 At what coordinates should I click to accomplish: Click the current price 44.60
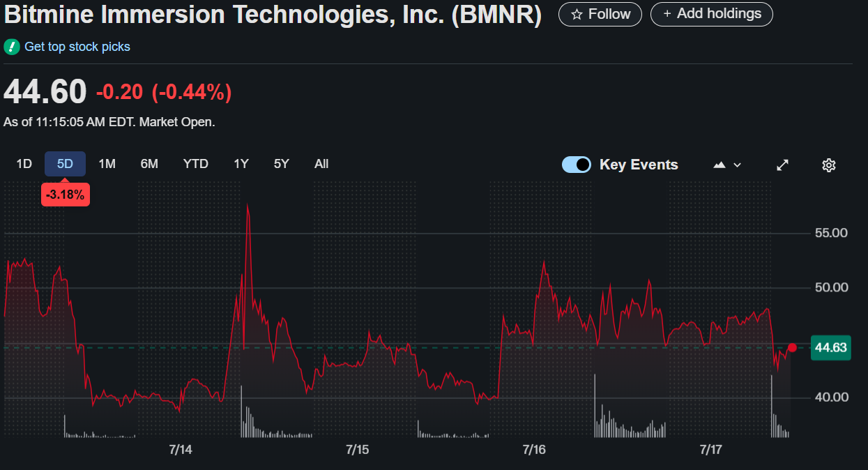(45, 92)
